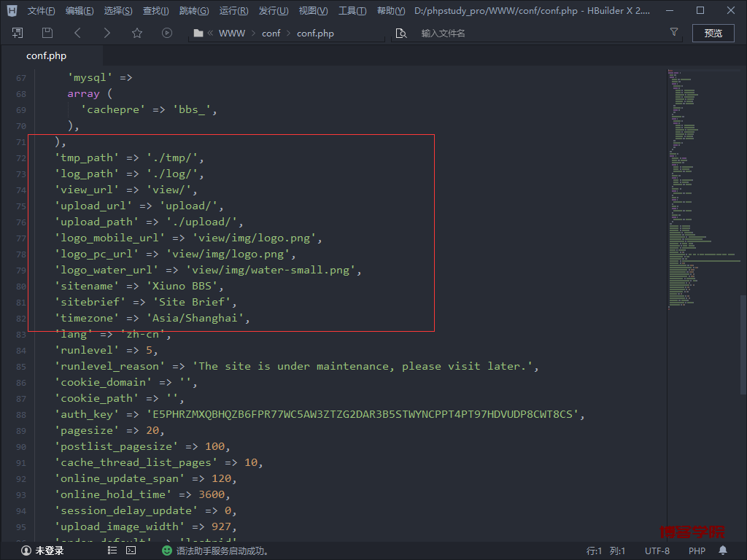The width and height of the screenshot is (747, 560).
Task: Open the 编辑(E) menu
Action: click(x=80, y=10)
